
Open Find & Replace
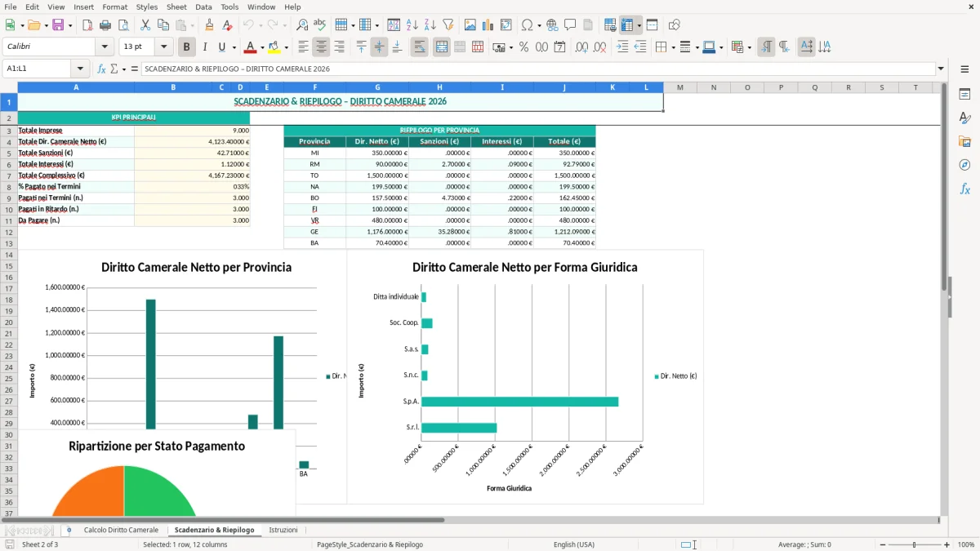[302, 25]
